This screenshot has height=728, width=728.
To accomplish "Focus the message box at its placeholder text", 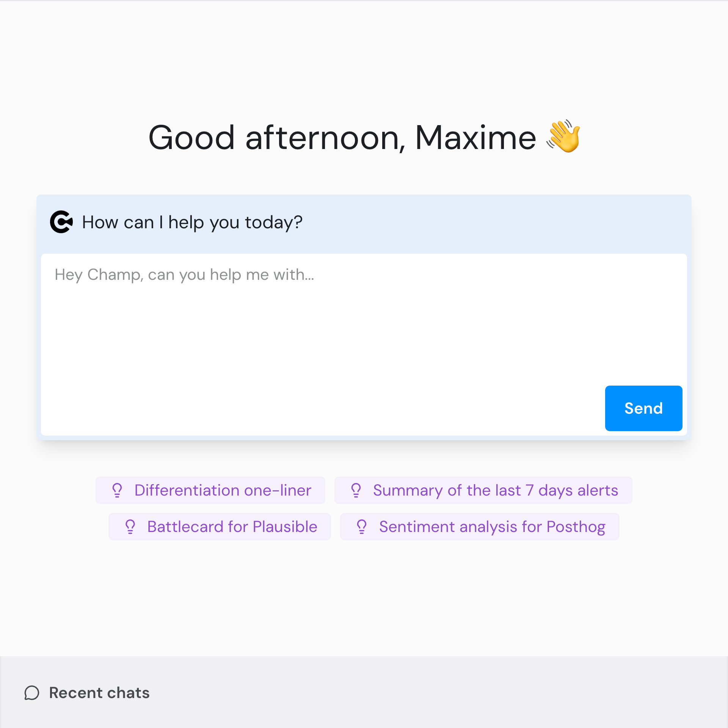I will (x=184, y=275).
